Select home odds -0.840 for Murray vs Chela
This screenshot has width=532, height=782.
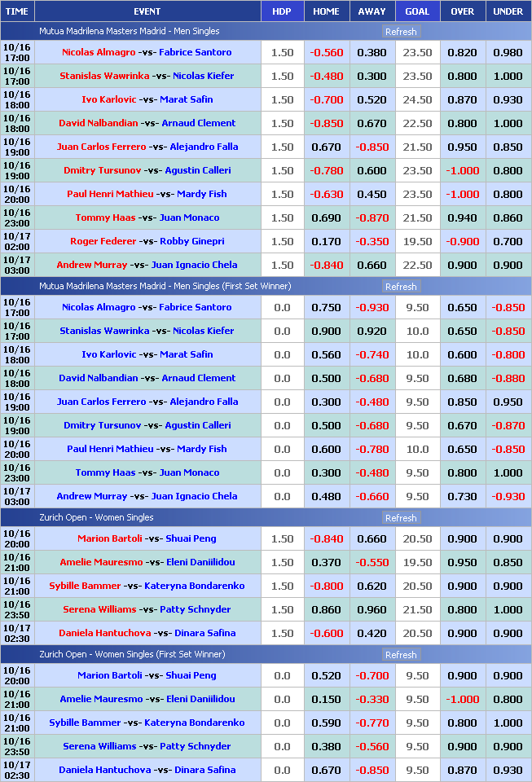pos(326,265)
